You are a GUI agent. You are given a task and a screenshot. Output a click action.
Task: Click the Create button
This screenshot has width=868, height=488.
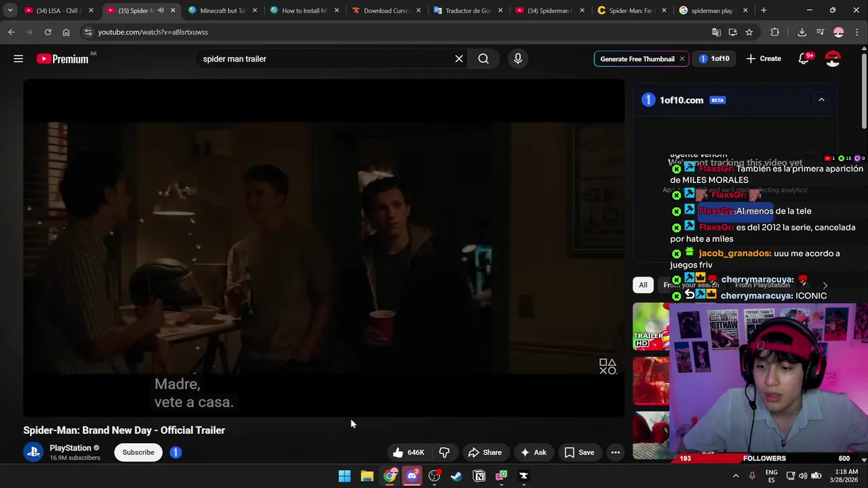[764, 59]
